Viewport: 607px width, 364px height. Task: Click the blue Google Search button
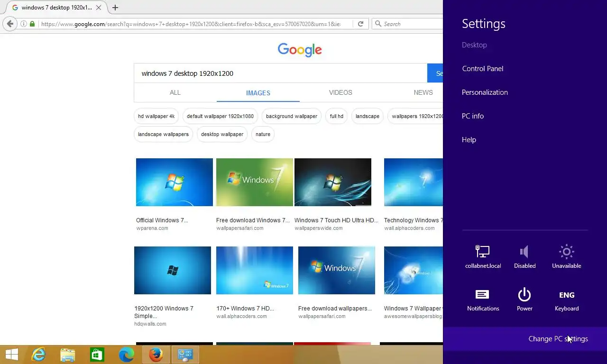tap(435, 73)
